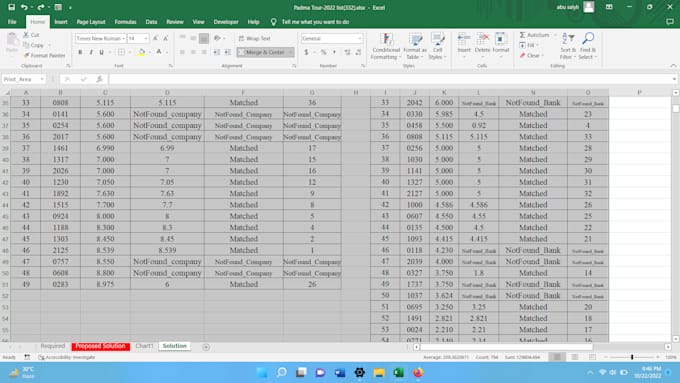Open the Borders dropdown
680x383 pixels.
[x=129, y=52]
